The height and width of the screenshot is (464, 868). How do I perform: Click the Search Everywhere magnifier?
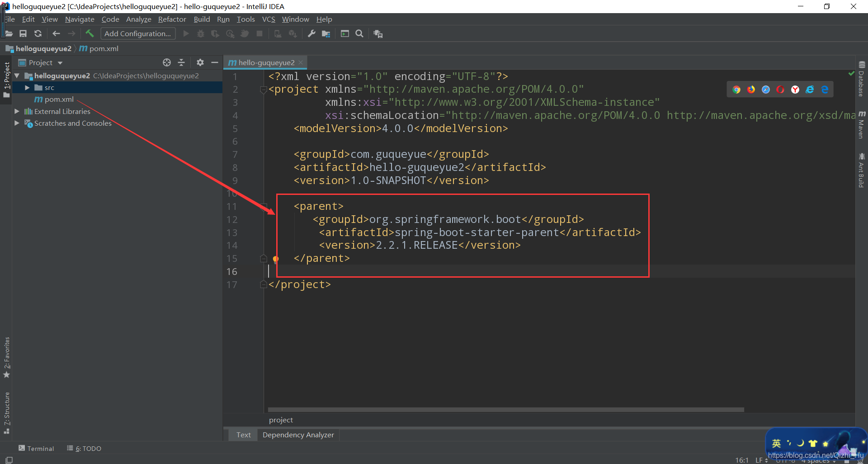[x=359, y=33]
